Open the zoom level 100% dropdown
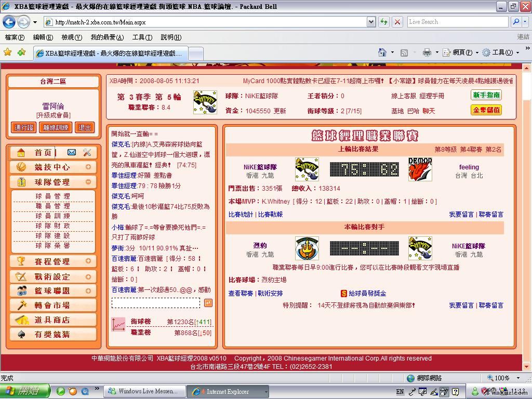532x399 pixels. [518, 378]
